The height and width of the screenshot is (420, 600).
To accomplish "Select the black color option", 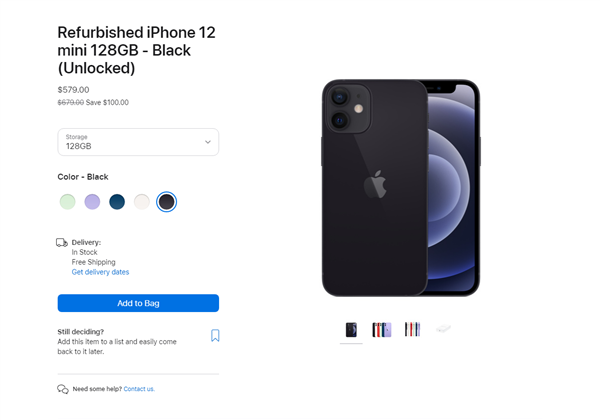I will coord(166,202).
